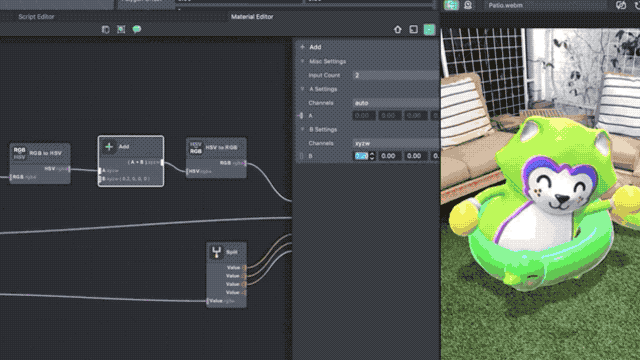Select the HSV to RGB node title
640x360 pixels.
(x=222, y=147)
